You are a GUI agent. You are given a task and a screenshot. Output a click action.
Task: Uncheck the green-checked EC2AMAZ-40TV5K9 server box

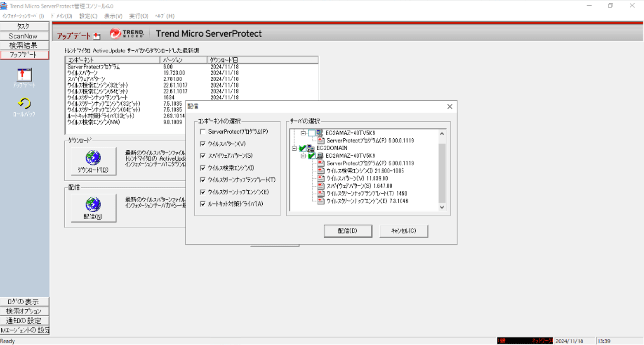coord(311,156)
